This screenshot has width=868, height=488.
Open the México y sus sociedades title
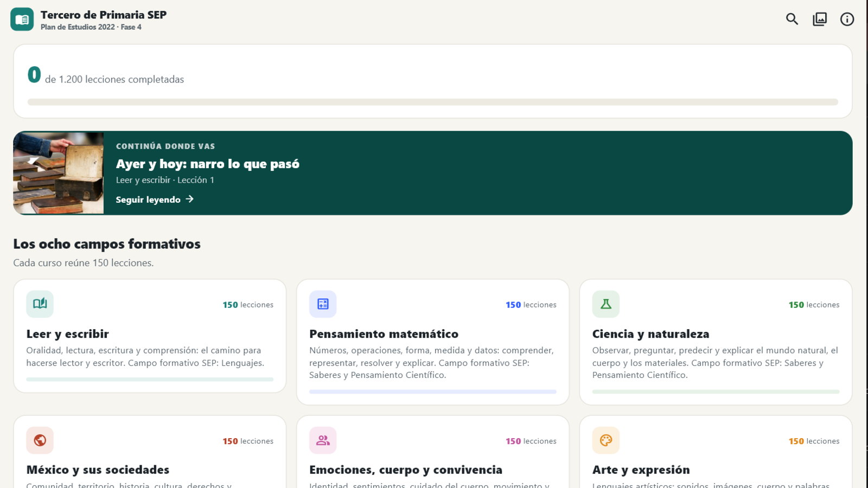[x=98, y=470]
